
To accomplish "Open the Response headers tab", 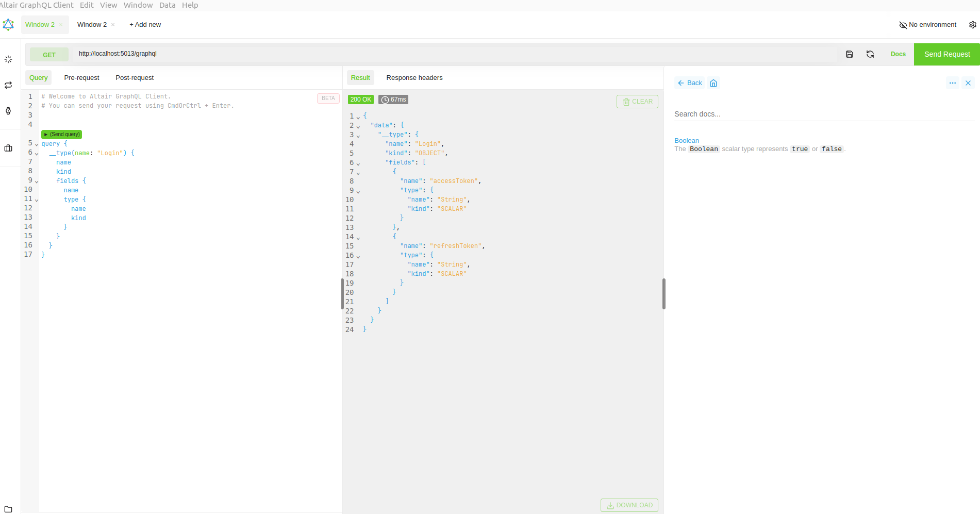I will pos(414,78).
